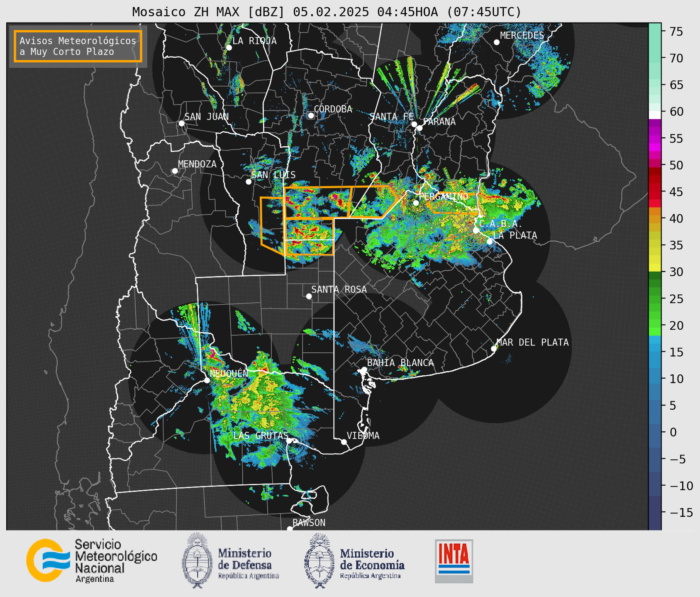Select the SANTA FE city label
The height and width of the screenshot is (597, 700).
(x=392, y=117)
